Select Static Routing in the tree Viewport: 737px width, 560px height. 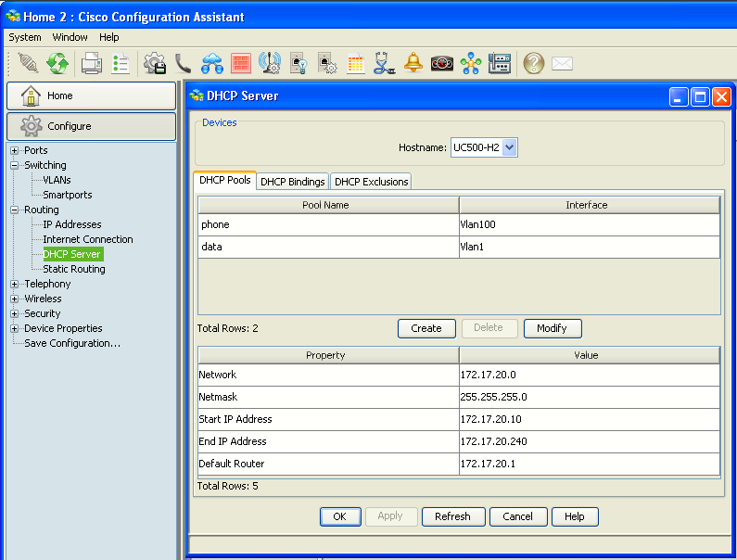(x=74, y=269)
